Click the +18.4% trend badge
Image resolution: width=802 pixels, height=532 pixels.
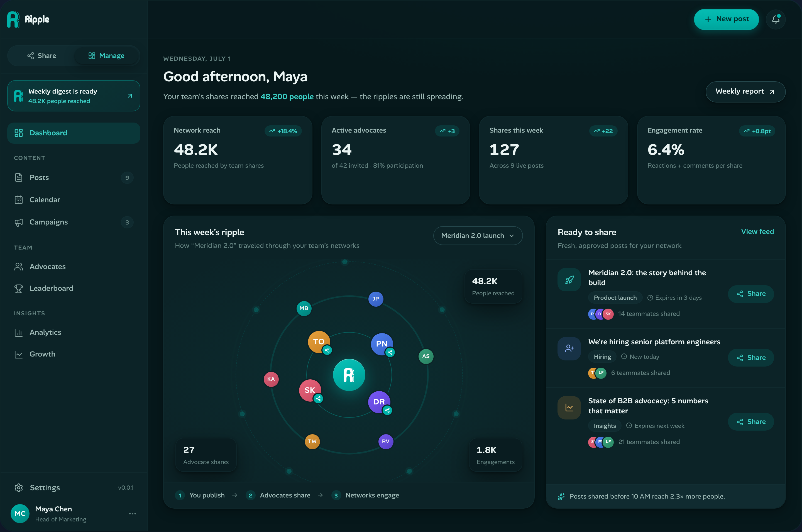(x=283, y=131)
